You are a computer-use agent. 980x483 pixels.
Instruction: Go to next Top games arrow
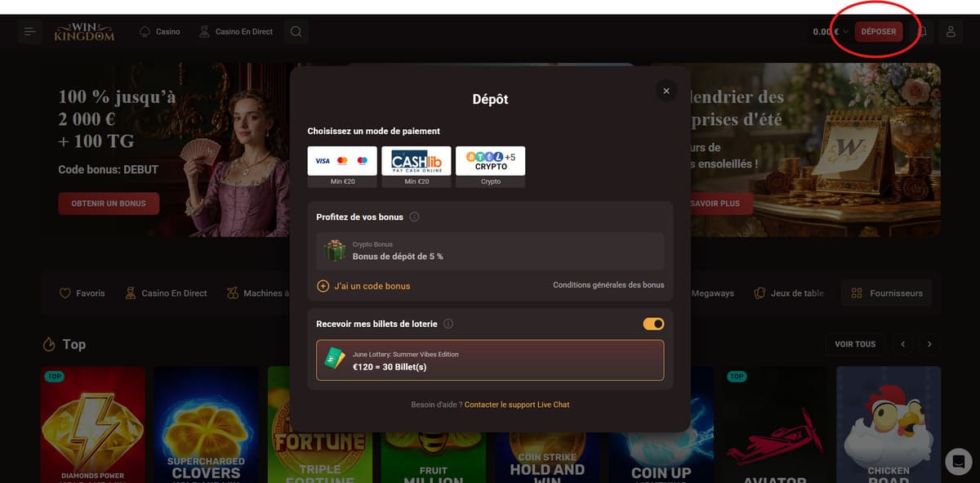pyautogui.click(x=929, y=344)
